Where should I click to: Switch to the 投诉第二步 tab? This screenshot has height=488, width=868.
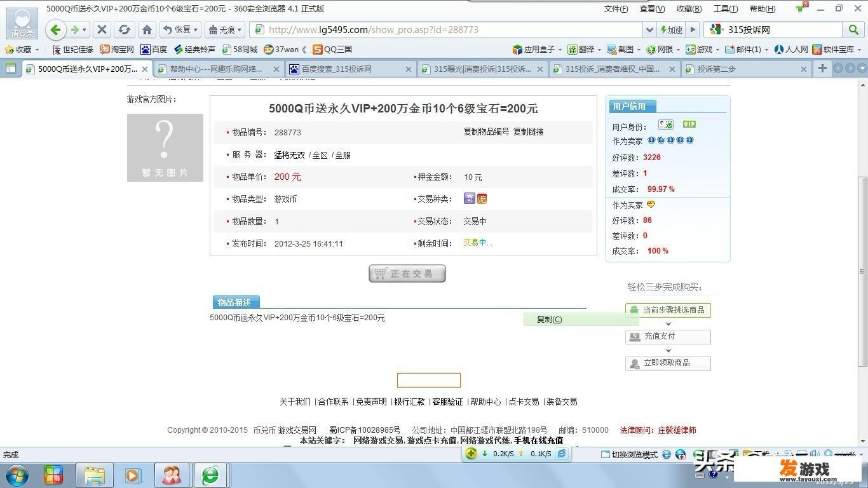pos(745,69)
